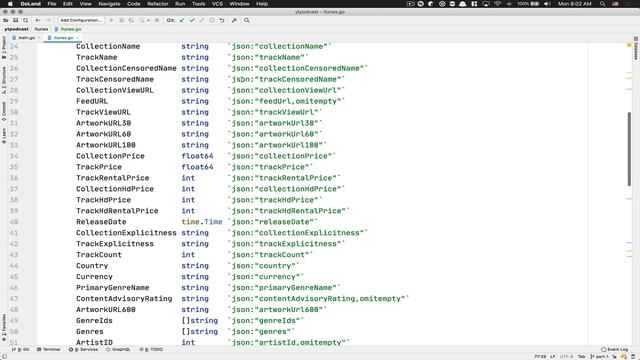Change line separator LF in status bar
Image resolution: width=640 pixels, height=360 pixels.
(x=553, y=356)
